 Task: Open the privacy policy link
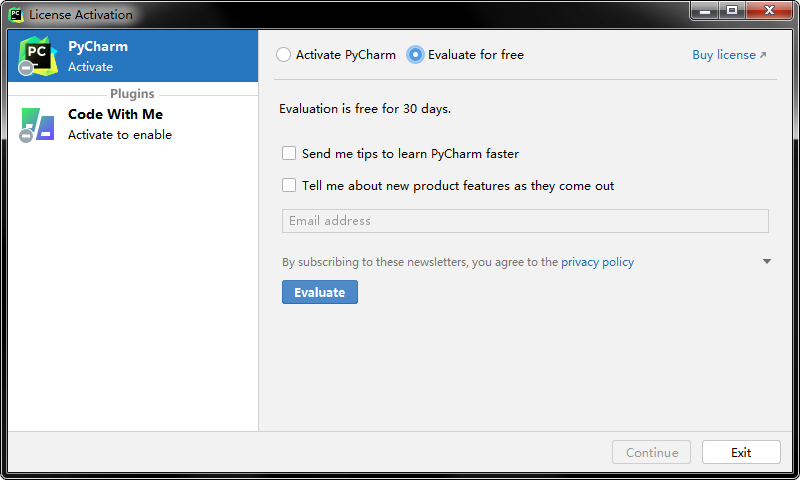tap(597, 262)
